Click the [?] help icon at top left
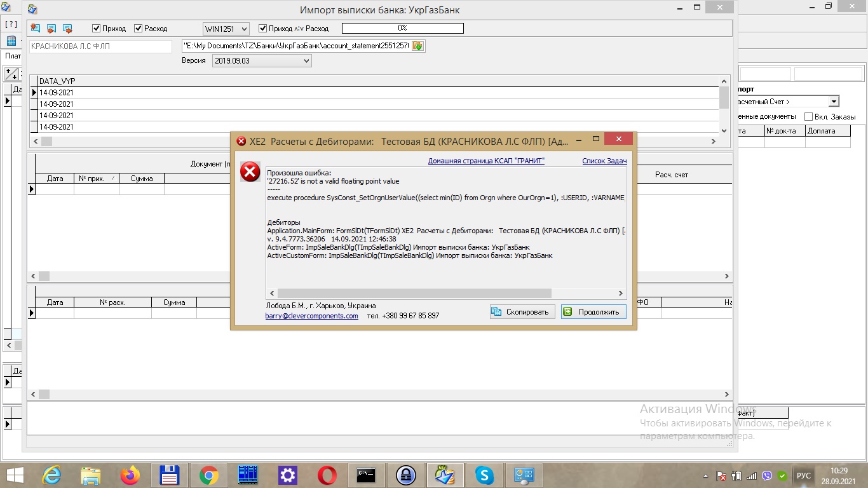Screen dimensions: 868x488 point(11,24)
